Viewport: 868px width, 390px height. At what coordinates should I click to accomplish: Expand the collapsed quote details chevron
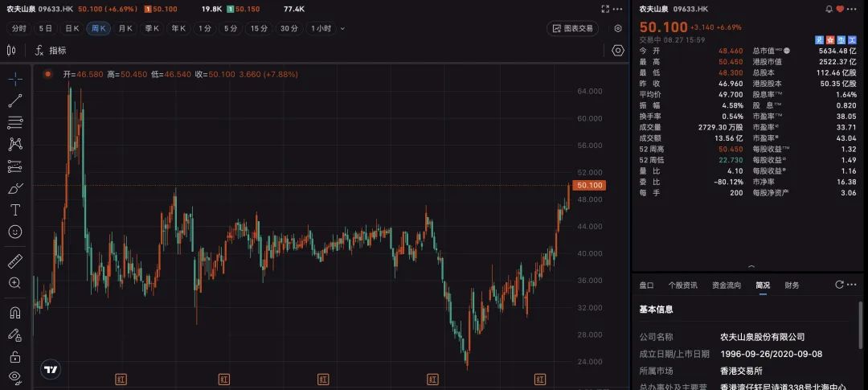[751, 268]
